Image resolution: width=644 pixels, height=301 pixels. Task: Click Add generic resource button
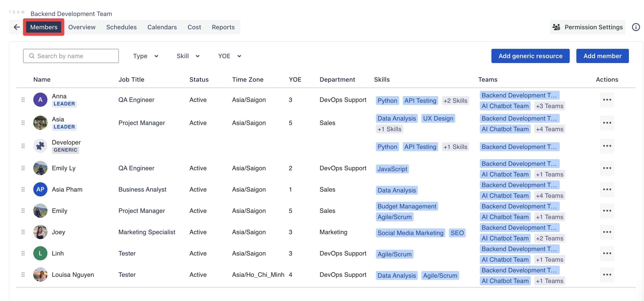click(x=530, y=56)
